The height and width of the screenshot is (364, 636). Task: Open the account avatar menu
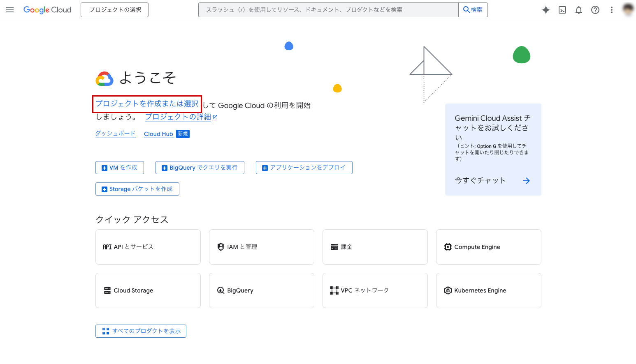[x=628, y=10]
